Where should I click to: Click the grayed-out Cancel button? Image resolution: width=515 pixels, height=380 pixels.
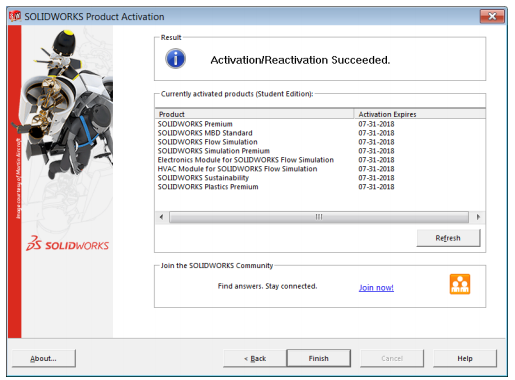coord(392,358)
